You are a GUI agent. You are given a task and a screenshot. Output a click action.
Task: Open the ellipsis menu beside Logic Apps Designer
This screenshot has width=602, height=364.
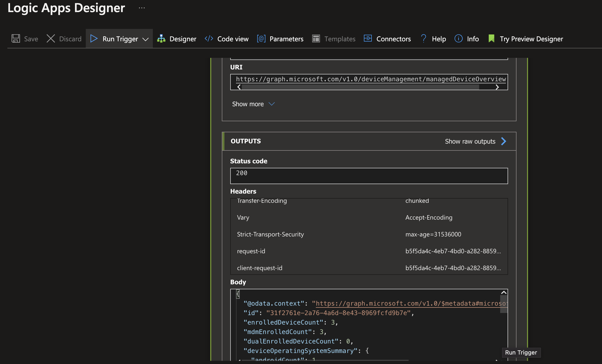pyautogui.click(x=142, y=8)
